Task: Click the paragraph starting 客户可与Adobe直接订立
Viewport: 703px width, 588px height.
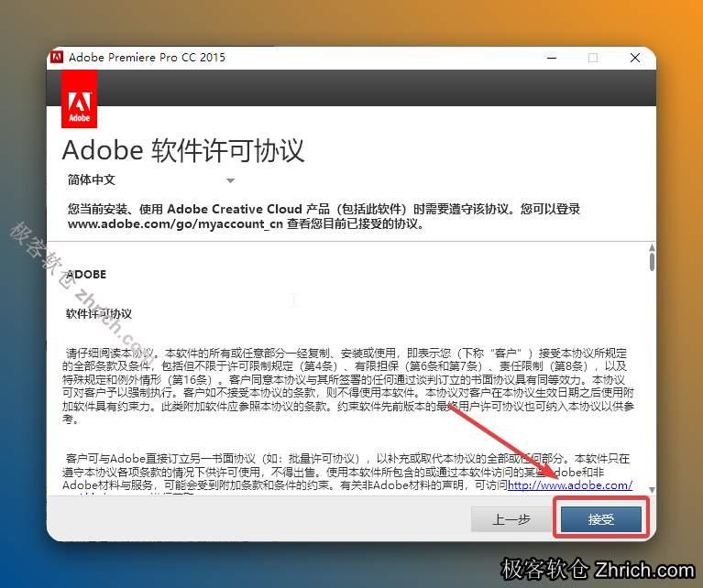Action: 347,472
